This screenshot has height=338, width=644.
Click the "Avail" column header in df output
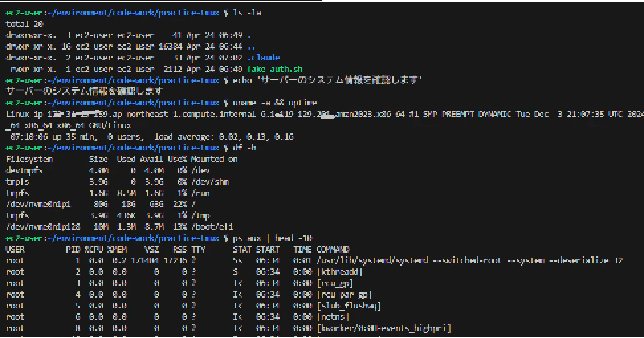[x=152, y=159]
